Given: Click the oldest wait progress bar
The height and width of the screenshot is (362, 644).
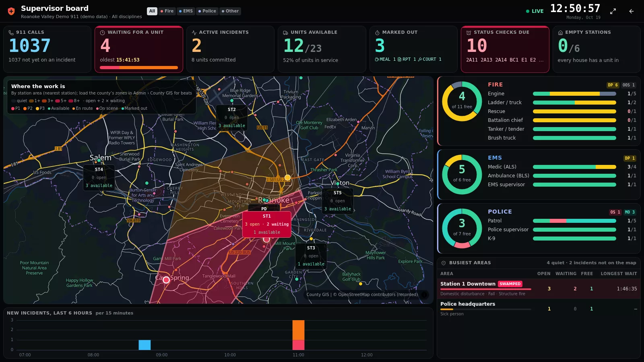Looking at the screenshot, I should pos(139,68).
